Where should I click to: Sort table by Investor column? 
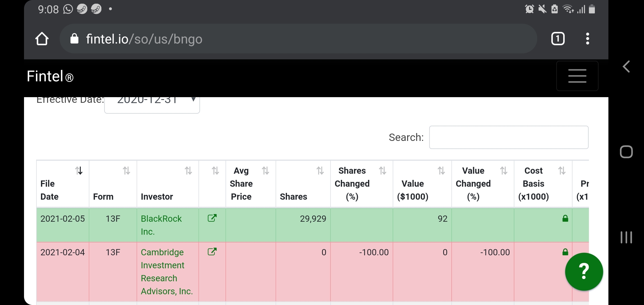[167, 184]
